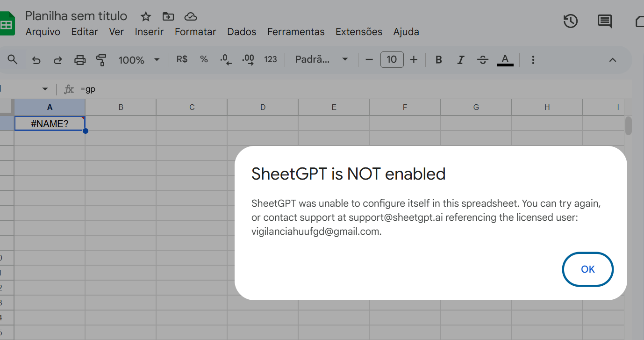Select column F header
The width and height of the screenshot is (644, 340).
click(x=405, y=107)
